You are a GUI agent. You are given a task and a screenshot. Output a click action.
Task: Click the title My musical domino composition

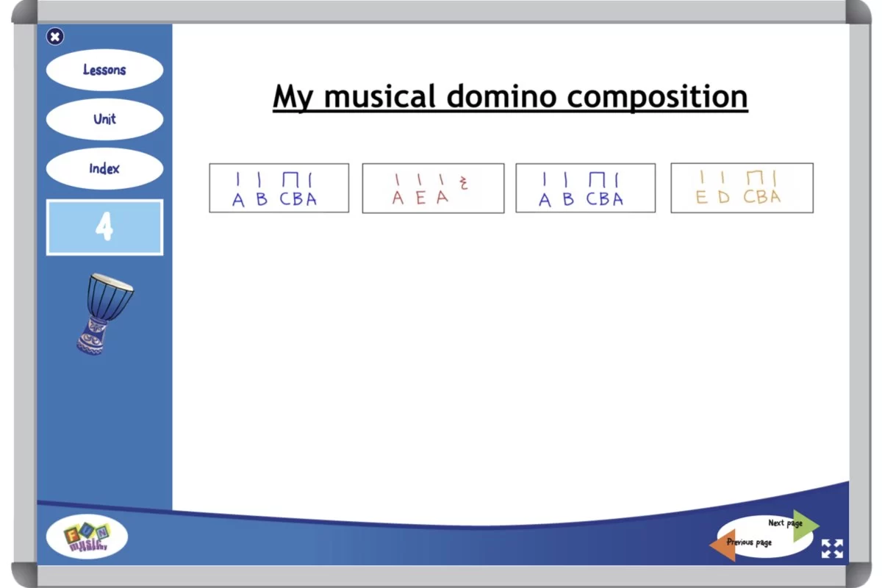point(509,96)
